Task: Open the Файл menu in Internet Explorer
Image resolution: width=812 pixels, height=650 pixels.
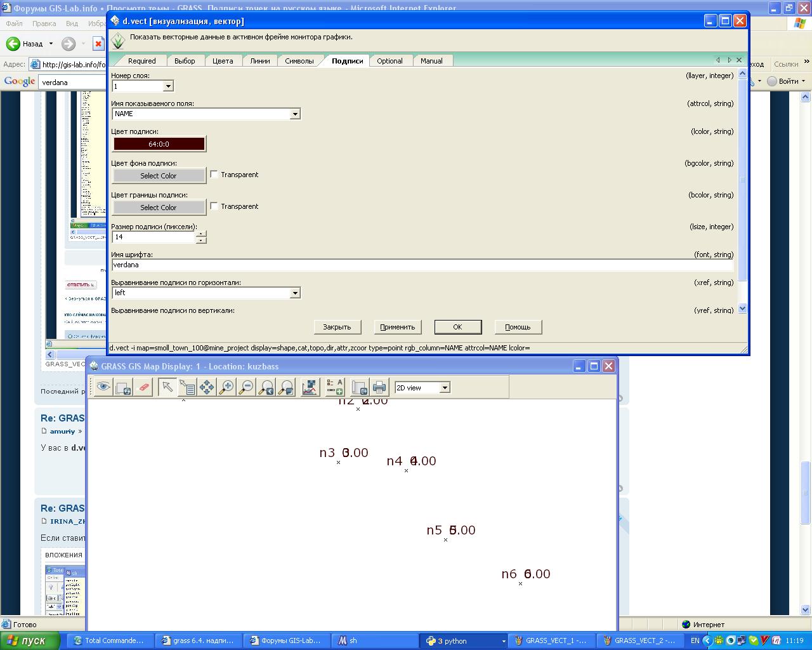Action: pos(14,23)
